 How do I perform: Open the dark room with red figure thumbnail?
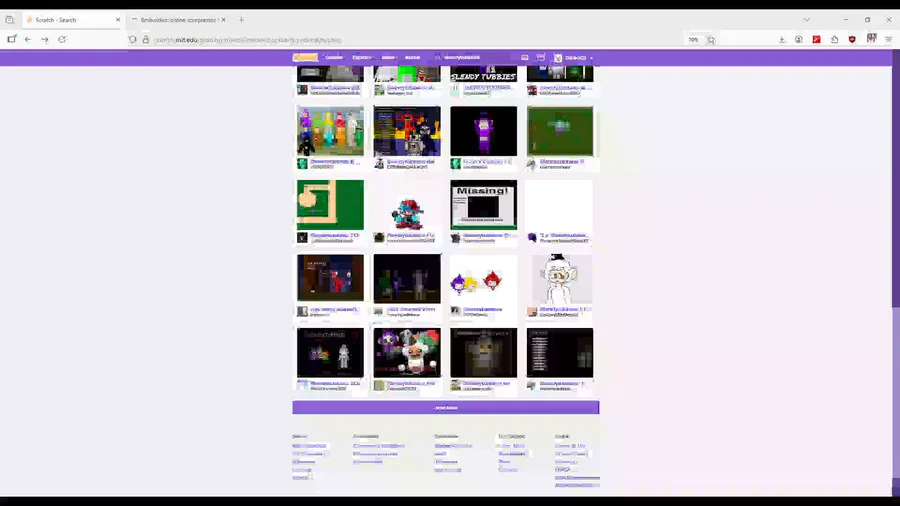[x=330, y=278]
